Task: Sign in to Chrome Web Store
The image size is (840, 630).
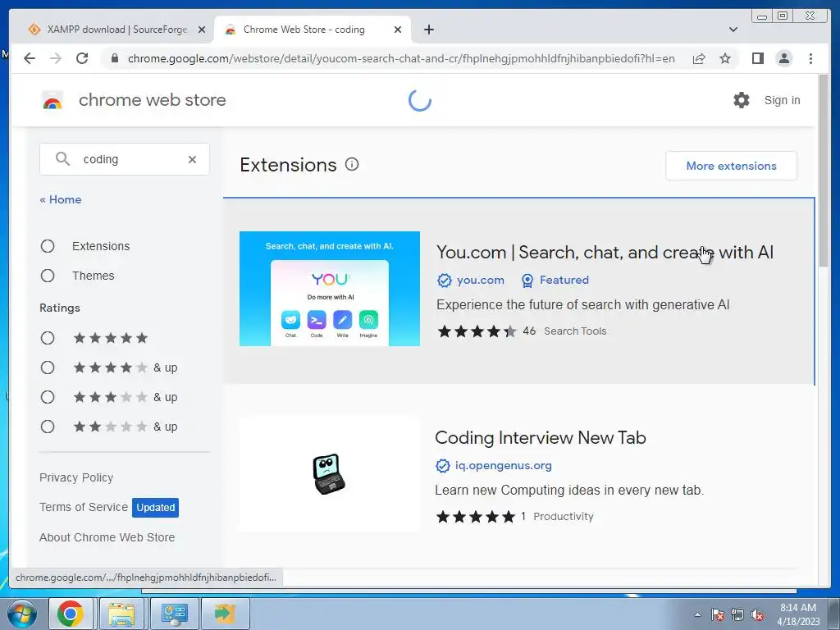Action: pos(782,100)
